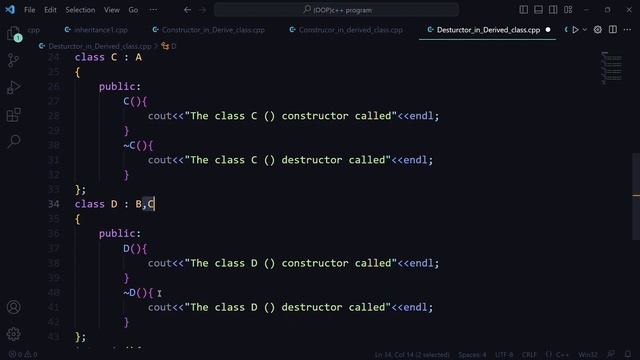The height and width of the screenshot is (360, 640).
Task: Expand the run button dropdown arrow
Action: coord(584,30)
